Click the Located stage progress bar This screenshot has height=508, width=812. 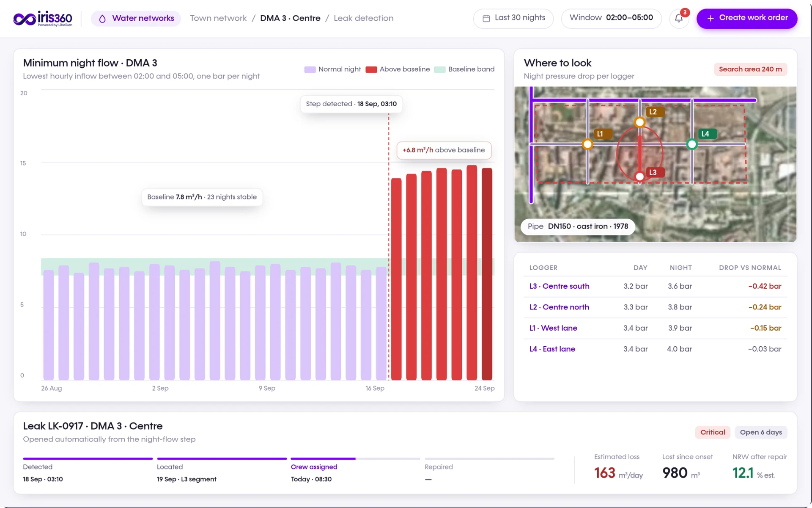[x=222, y=458]
